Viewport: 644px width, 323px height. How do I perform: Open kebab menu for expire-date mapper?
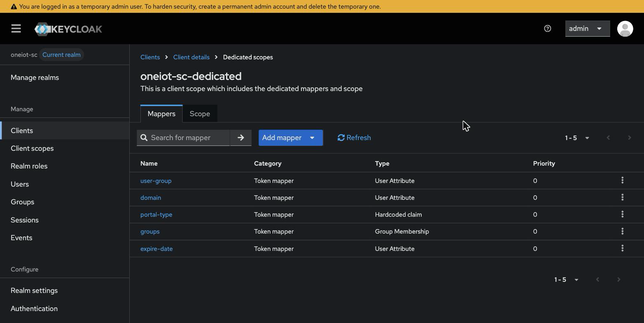pyautogui.click(x=622, y=248)
